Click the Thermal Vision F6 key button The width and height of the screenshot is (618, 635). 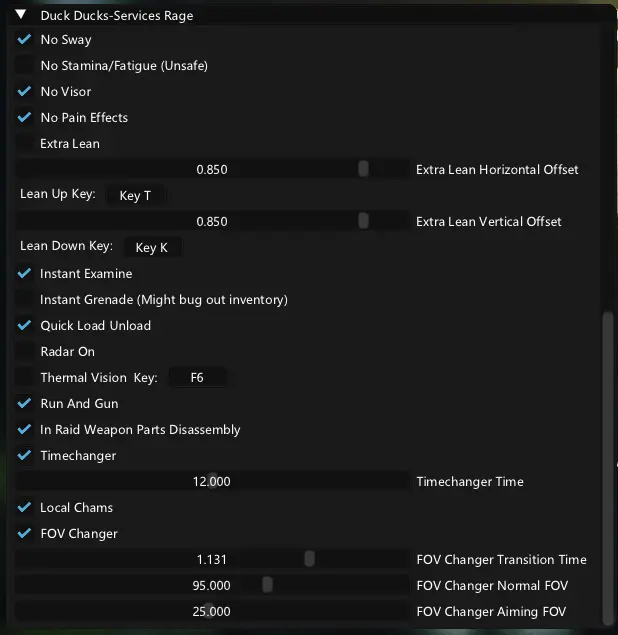point(196,378)
